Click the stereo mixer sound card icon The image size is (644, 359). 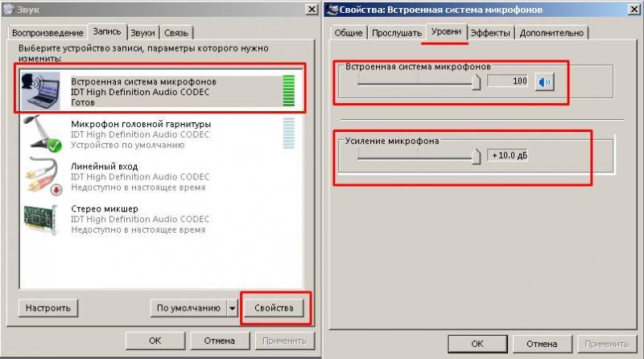(41, 219)
